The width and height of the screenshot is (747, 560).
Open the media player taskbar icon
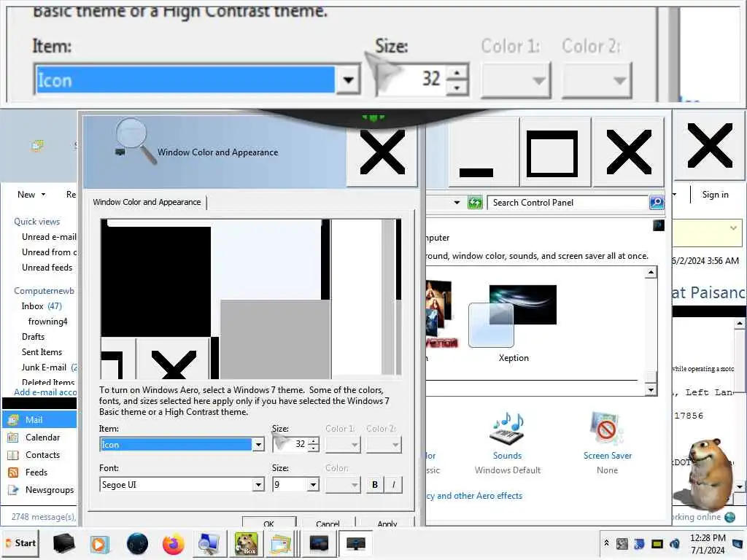point(99,544)
